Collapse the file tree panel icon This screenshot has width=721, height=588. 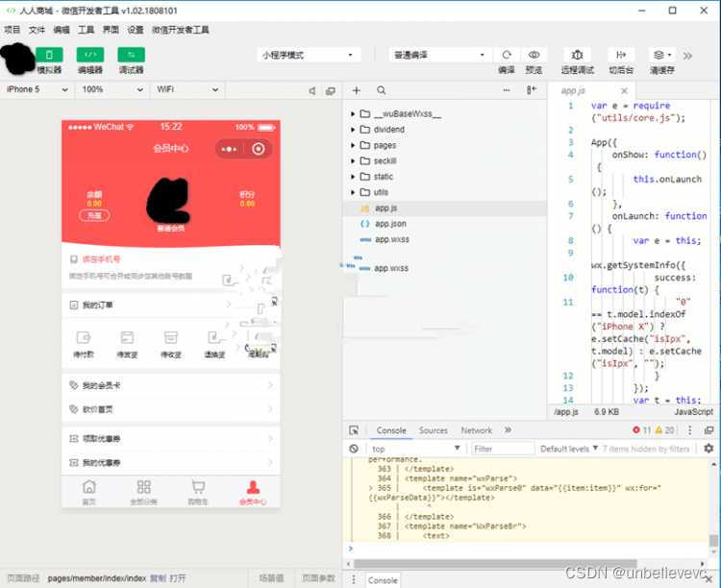[x=531, y=90]
